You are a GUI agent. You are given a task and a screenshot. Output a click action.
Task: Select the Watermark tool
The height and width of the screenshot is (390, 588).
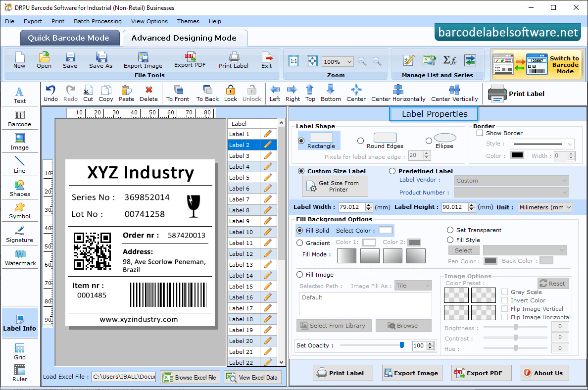20,258
